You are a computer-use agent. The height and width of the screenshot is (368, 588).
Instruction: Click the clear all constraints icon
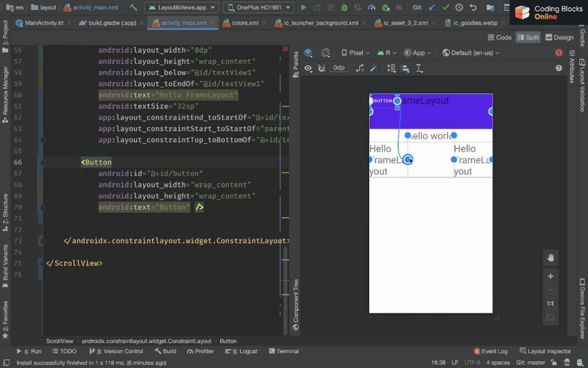pyautogui.click(x=360, y=68)
